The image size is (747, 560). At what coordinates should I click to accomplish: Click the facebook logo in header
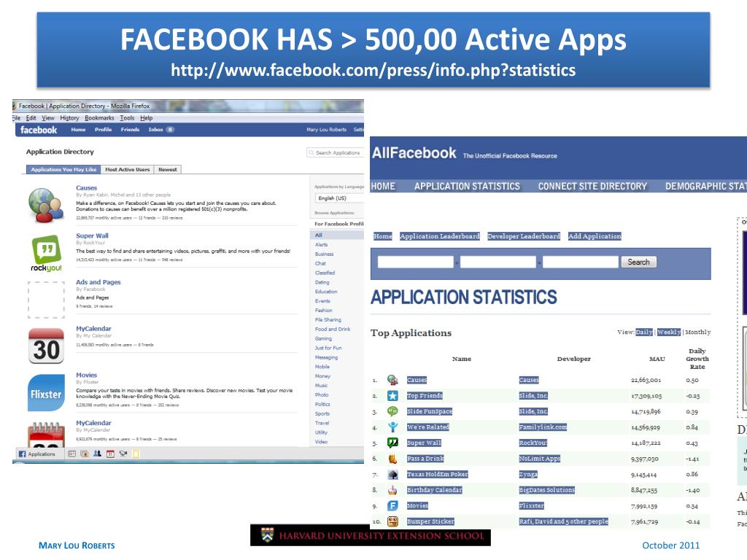39,130
